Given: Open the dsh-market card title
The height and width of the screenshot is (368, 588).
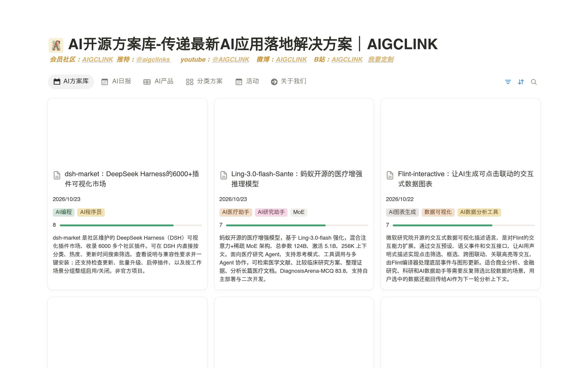Looking at the screenshot, I should pos(132,179).
